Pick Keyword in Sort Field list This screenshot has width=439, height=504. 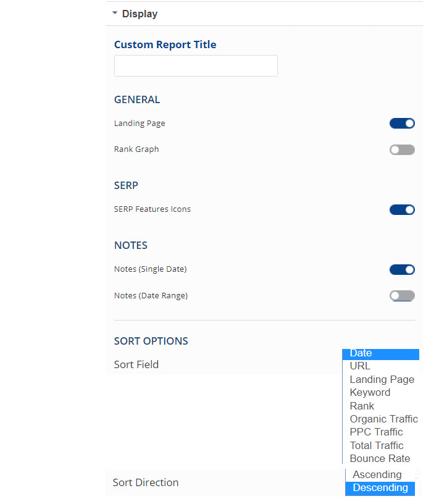click(370, 392)
